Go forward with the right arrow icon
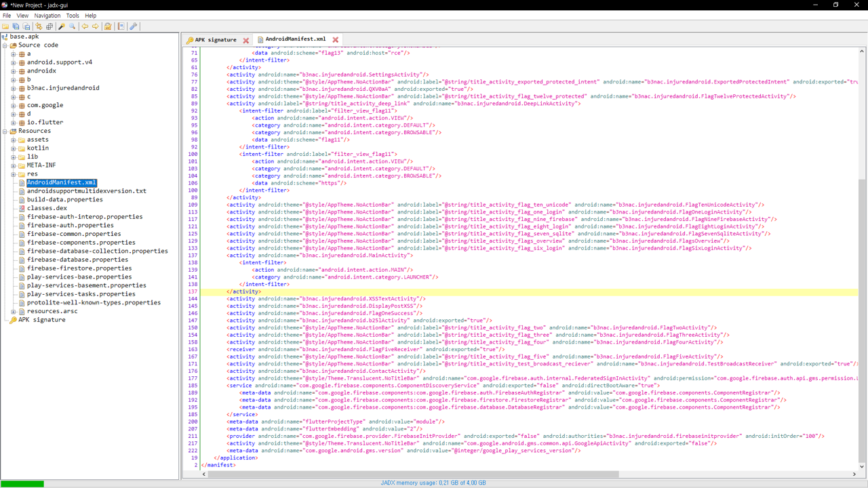The width and height of the screenshot is (868, 488). [96, 26]
